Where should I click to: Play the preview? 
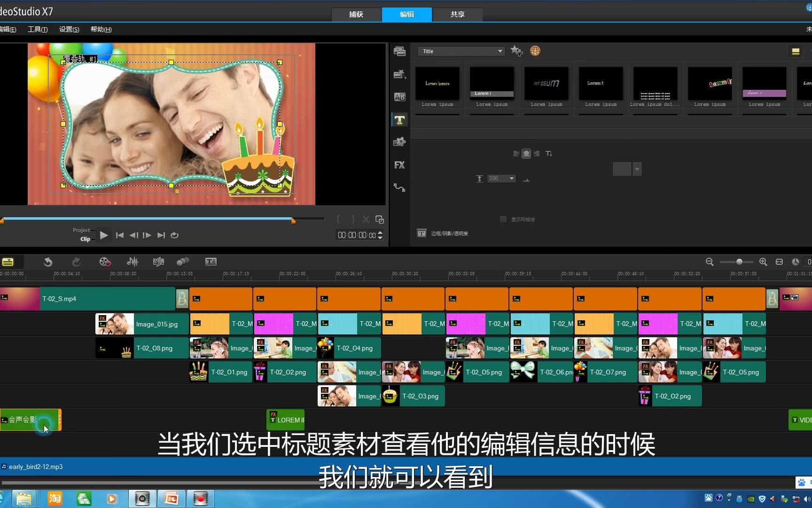coord(104,235)
